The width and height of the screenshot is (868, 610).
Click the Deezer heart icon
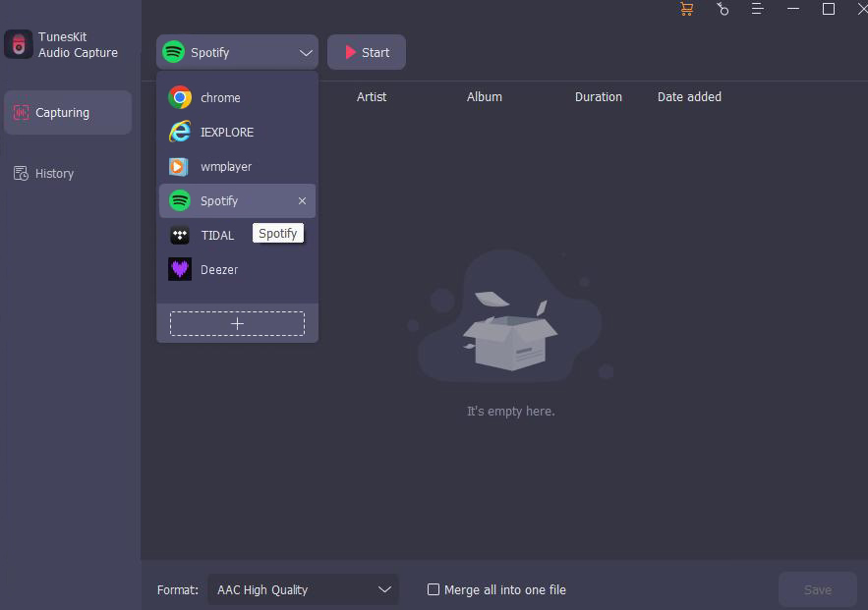pyautogui.click(x=180, y=269)
